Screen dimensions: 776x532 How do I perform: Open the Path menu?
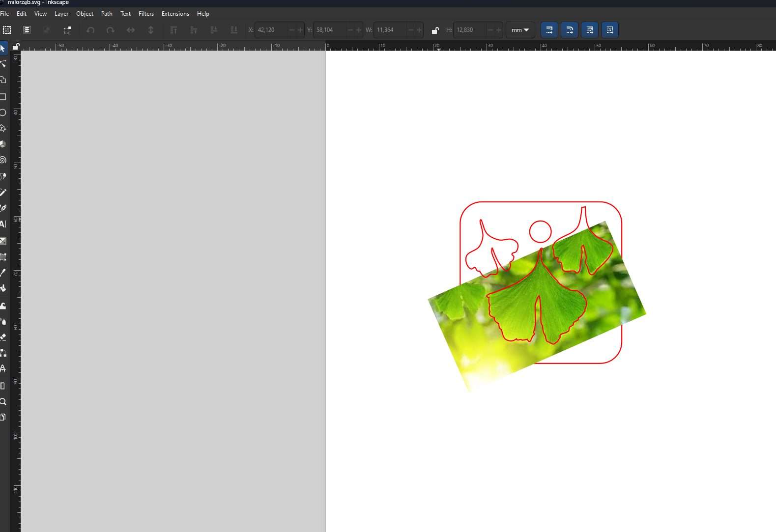point(107,14)
